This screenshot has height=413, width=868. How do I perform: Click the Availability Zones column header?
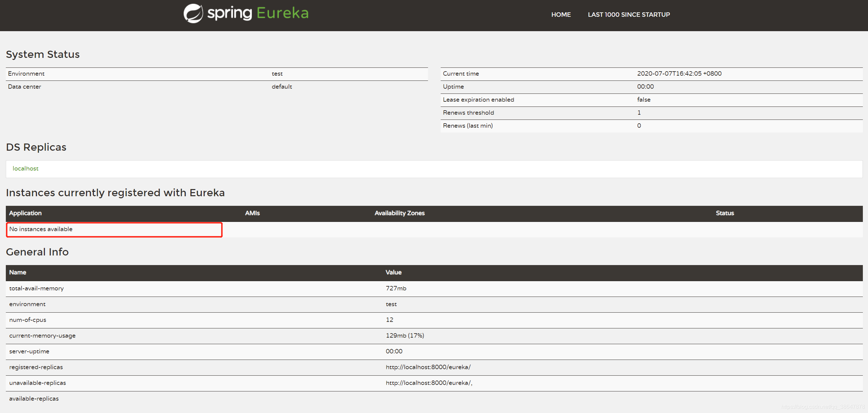400,213
